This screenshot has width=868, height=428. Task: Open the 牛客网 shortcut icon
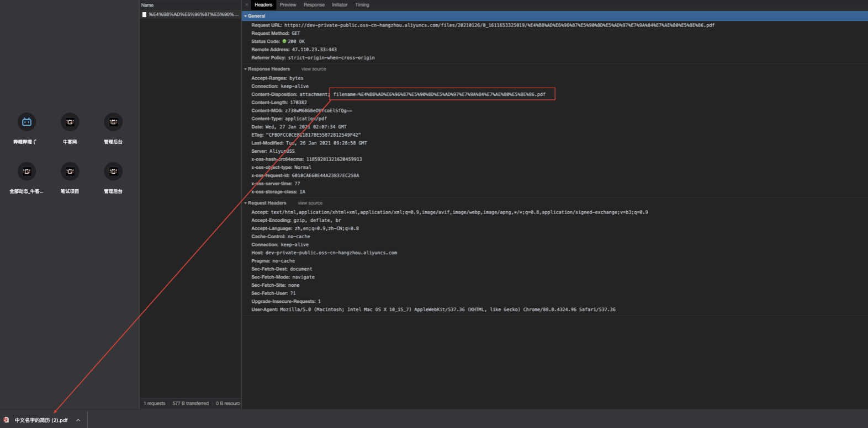click(70, 122)
